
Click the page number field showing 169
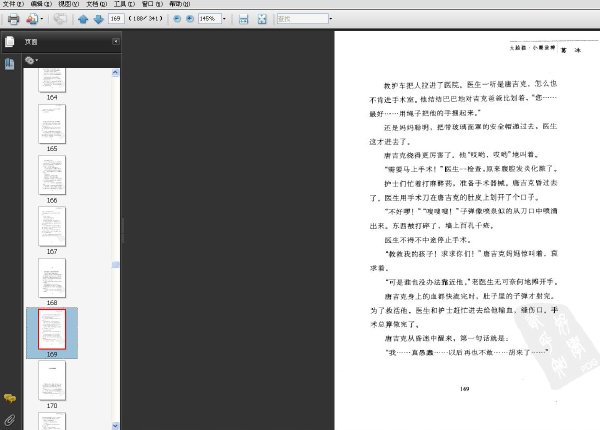point(116,18)
